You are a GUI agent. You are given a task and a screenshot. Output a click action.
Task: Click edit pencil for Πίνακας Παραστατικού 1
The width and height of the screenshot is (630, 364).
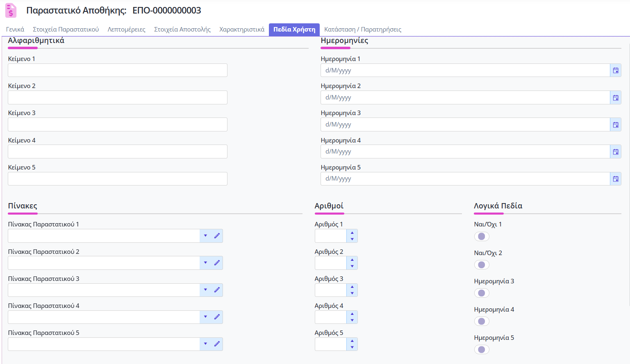[x=217, y=235]
